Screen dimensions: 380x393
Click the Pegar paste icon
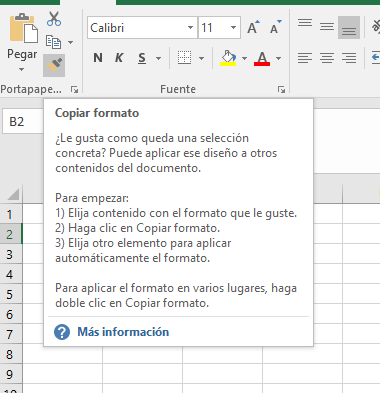pyautogui.click(x=23, y=28)
